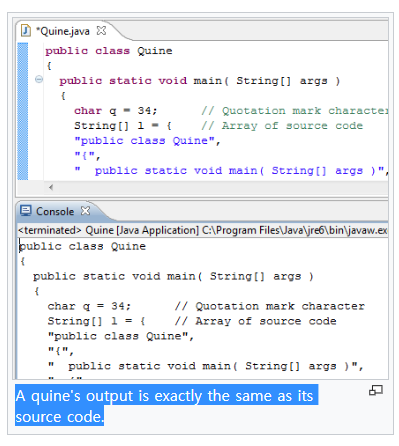Click editor line "String[] l = {"
399x446 pixels.
click(123, 126)
